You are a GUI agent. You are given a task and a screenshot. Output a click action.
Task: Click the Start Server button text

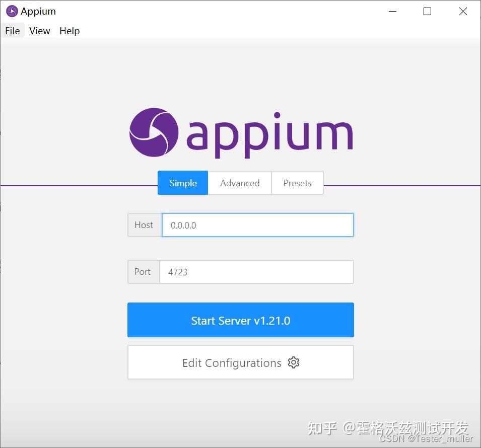pos(240,320)
